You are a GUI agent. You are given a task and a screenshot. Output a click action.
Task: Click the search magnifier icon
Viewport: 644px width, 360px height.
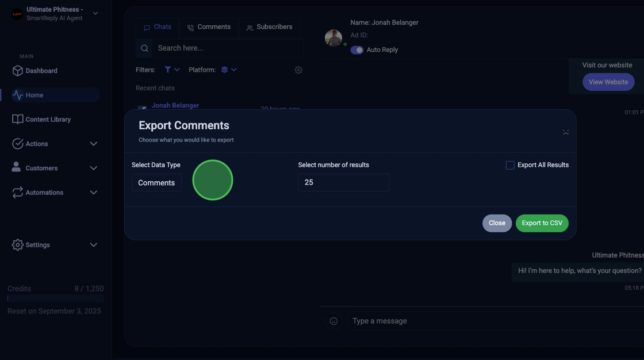click(x=144, y=48)
